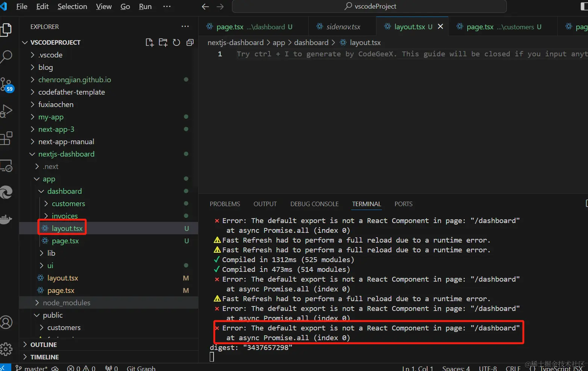
Task: Click nextjs-dashboard in the breadcrumb
Action: pos(235,43)
